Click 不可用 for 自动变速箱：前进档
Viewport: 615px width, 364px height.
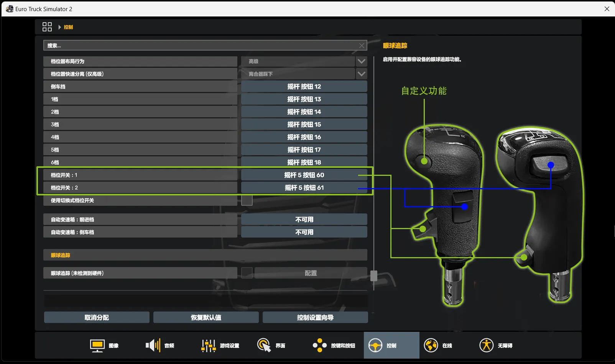pos(304,220)
